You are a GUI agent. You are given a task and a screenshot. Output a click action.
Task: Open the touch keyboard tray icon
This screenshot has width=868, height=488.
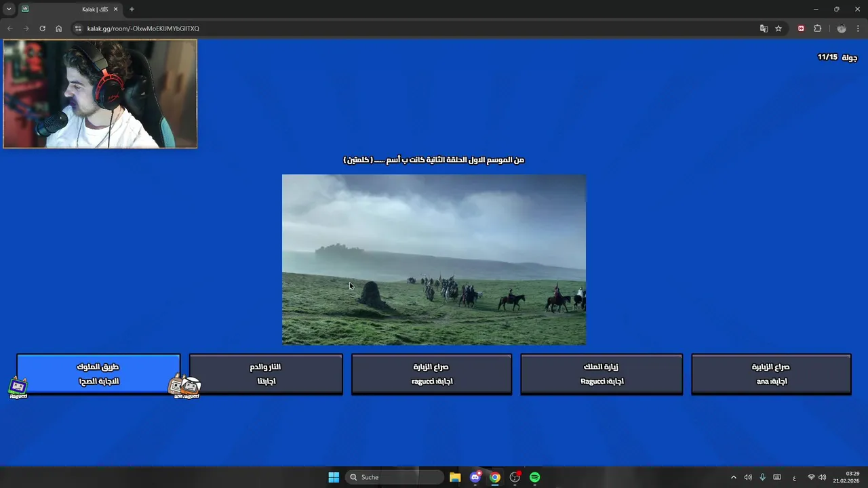[x=777, y=477]
